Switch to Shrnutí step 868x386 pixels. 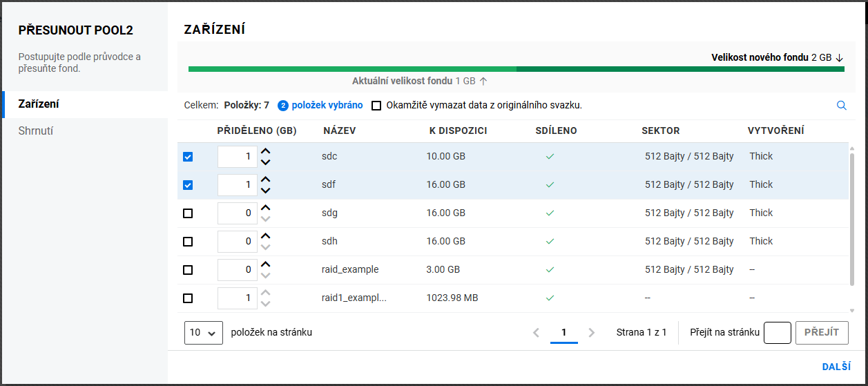[36, 131]
